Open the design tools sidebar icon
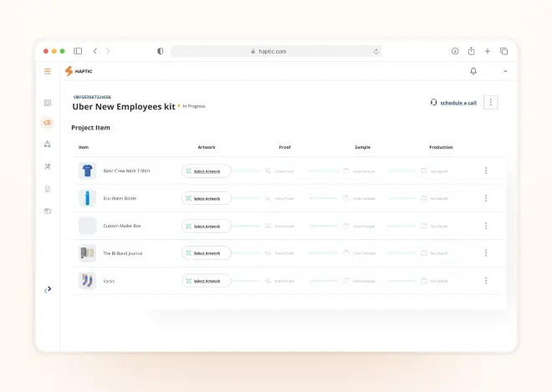This screenshot has width=552, height=392. [48, 166]
